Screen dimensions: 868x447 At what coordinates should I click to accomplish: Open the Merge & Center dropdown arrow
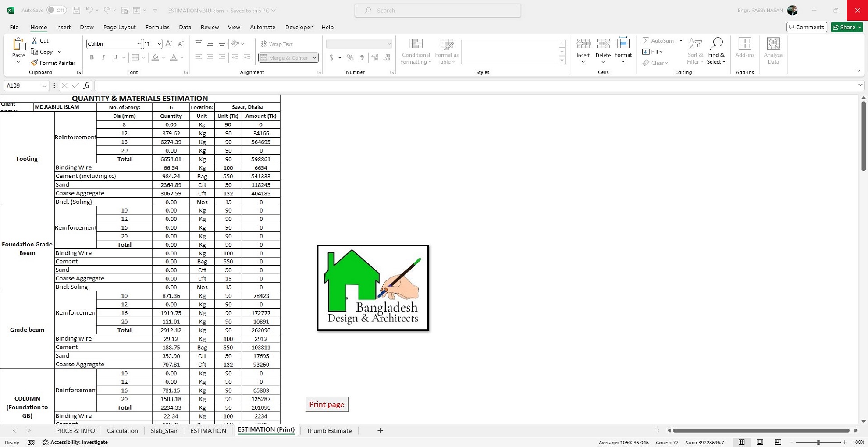click(x=314, y=58)
